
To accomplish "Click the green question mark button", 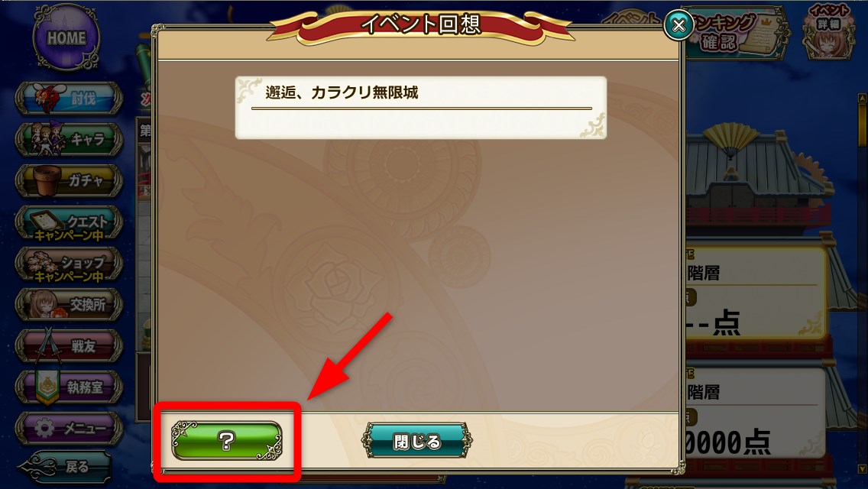I will click(x=227, y=441).
